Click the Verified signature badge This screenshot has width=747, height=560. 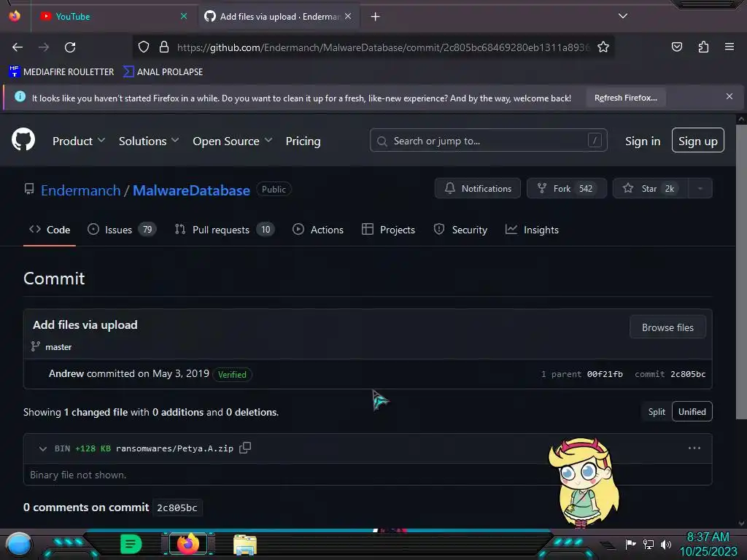coord(232,375)
